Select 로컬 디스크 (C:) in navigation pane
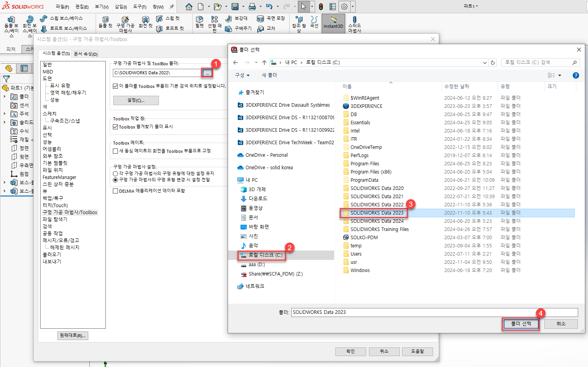Viewport: 588px width, 367px height. [265, 255]
